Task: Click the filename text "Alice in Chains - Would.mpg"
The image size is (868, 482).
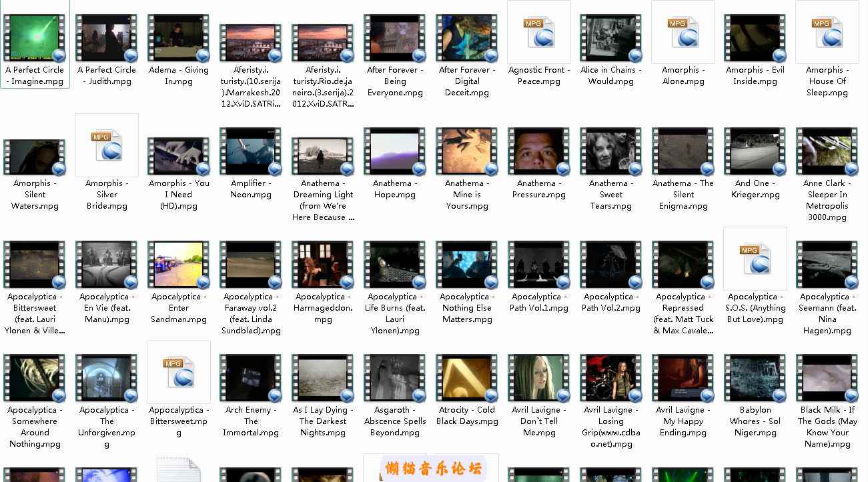Action: (611, 75)
